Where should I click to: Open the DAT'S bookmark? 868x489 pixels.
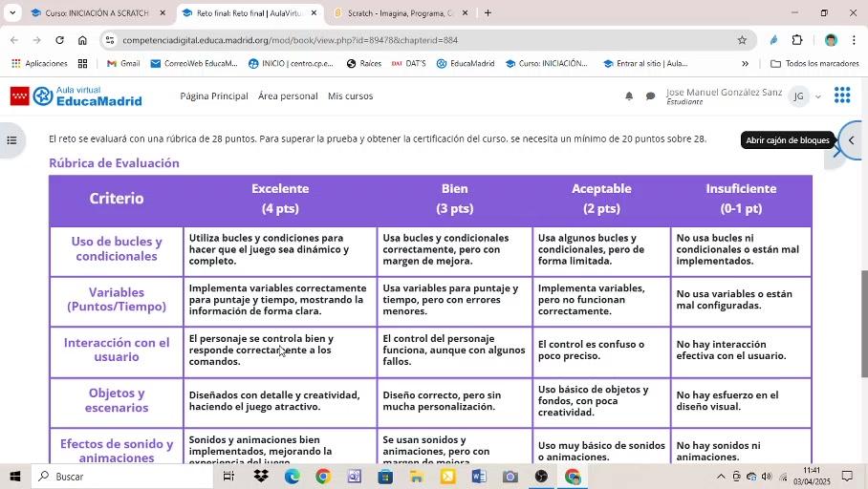pyautogui.click(x=408, y=64)
